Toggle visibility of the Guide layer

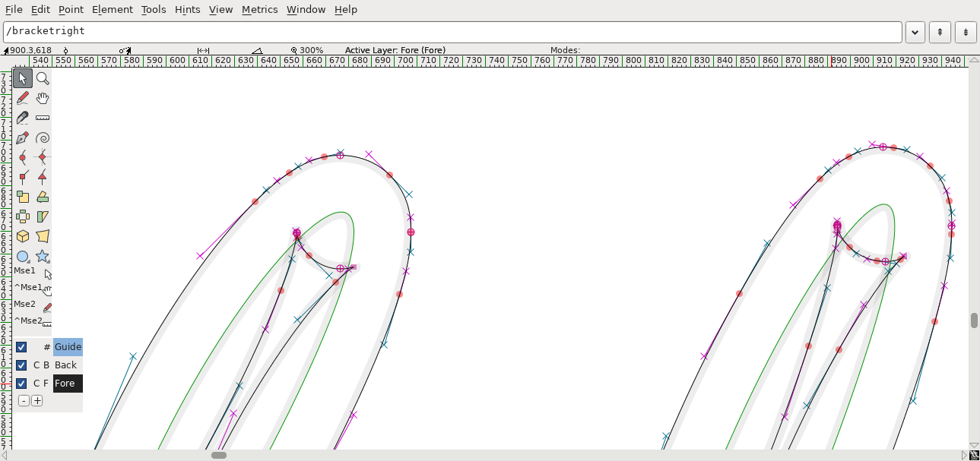click(x=21, y=347)
